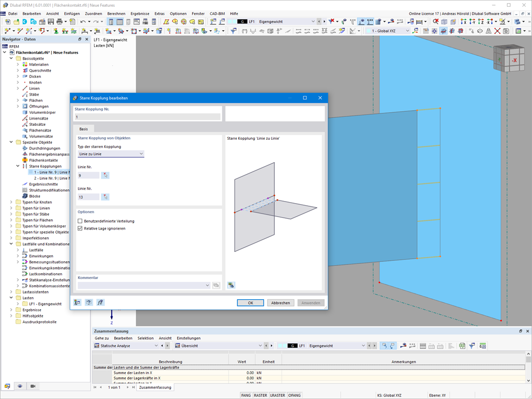The height and width of the screenshot is (399, 532).
Task: Click the new line tool icon
Action: (x=19, y=31)
